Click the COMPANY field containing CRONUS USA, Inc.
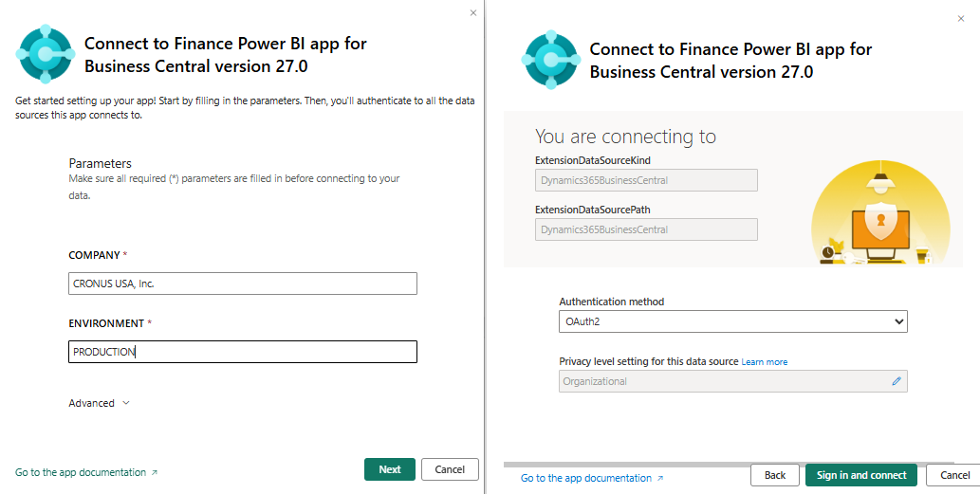Image resolution: width=980 pixels, height=494 pixels. tap(243, 284)
